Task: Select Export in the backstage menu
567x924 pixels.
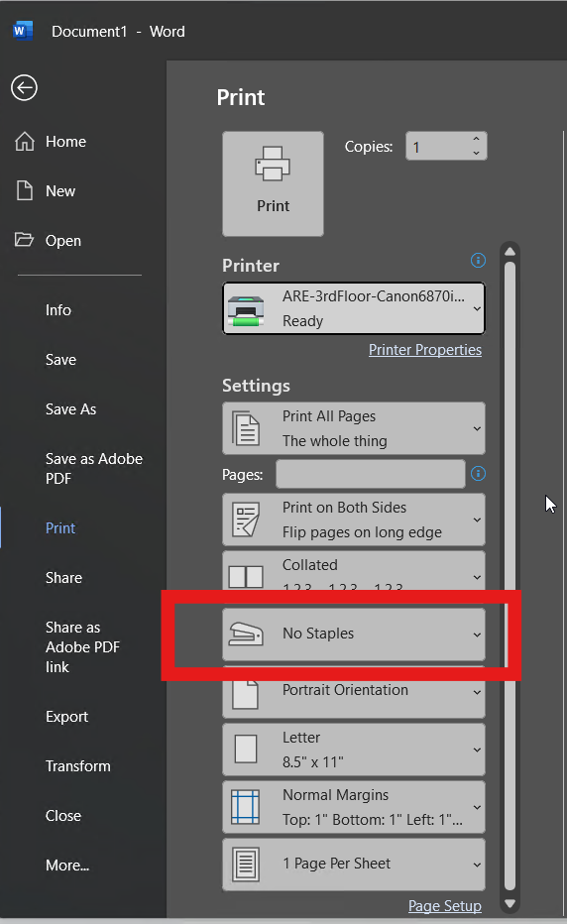Action: (66, 717)
